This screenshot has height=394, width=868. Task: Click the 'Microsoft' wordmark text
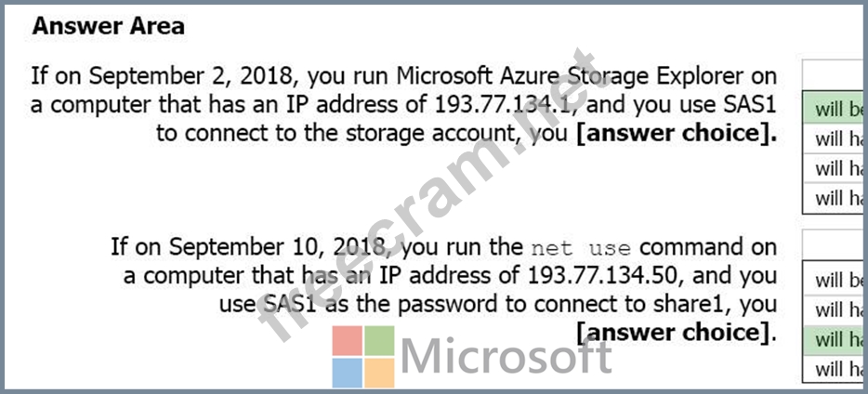click(x=507, y=357)
